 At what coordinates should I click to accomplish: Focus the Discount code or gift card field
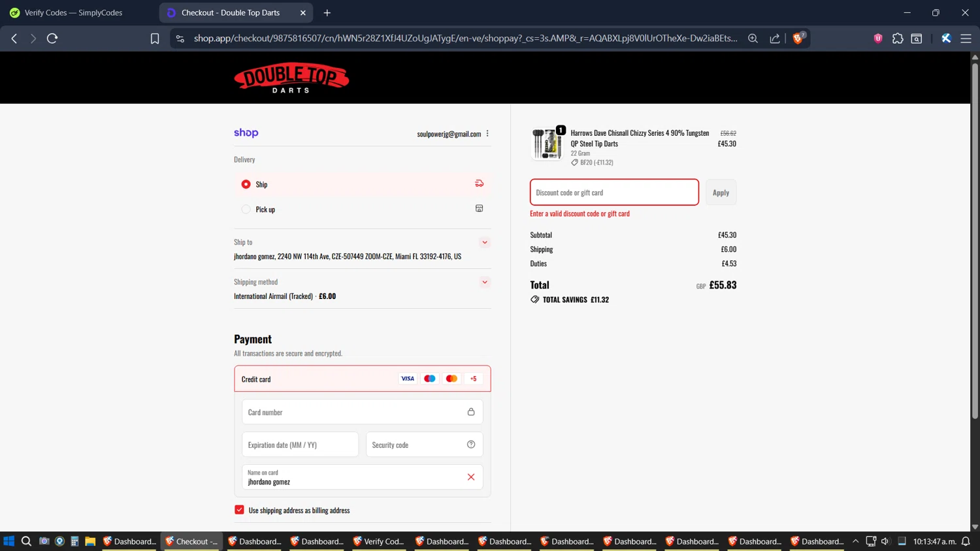point(614,192)
